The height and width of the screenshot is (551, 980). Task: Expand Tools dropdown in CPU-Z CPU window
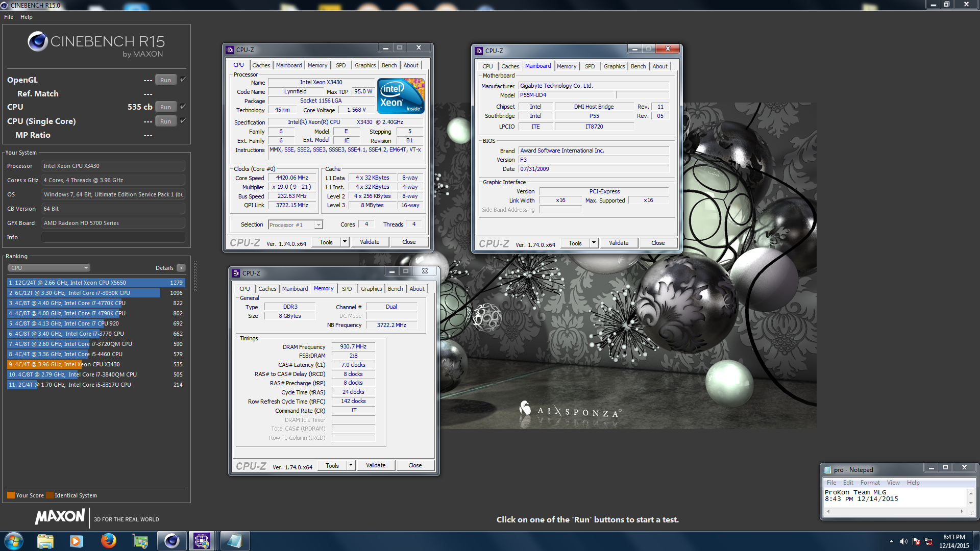[x=345, y=242]
